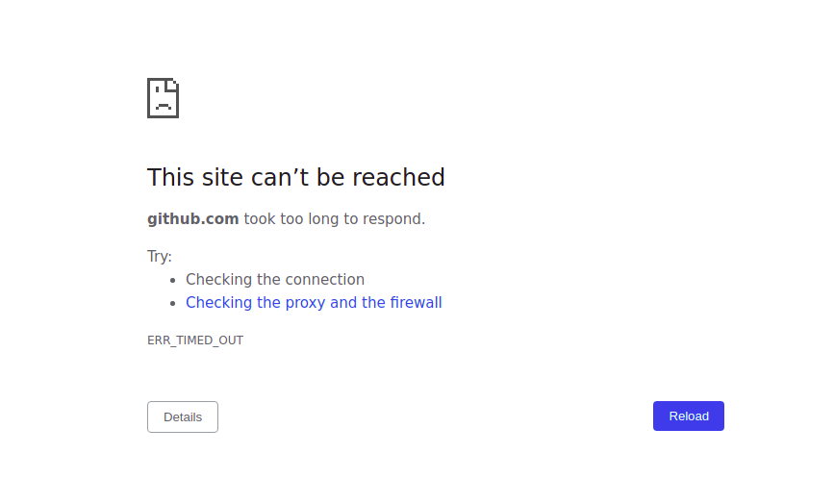
Task: Click the sad page error icon
Action: tap(163, 98)
